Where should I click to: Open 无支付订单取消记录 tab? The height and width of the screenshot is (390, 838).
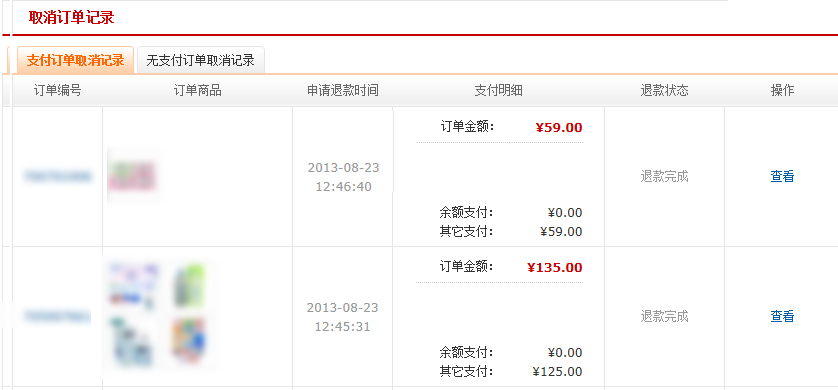[x=200, y=60]
